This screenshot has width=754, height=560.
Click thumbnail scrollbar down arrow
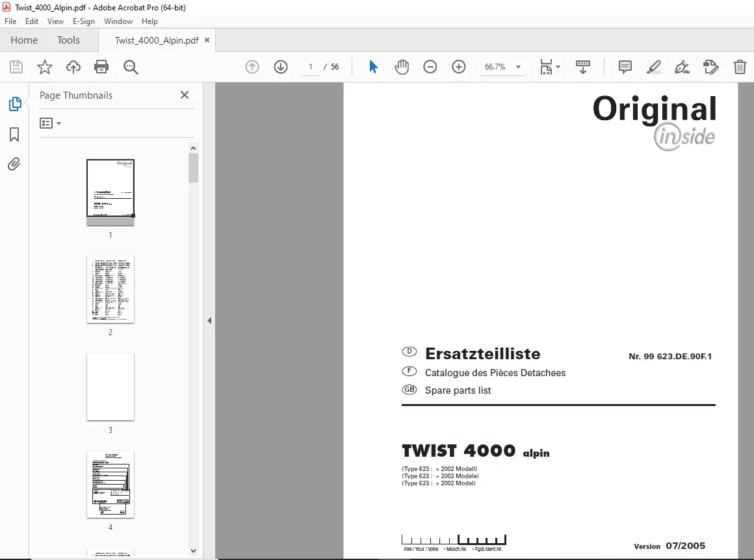(193, 551)
